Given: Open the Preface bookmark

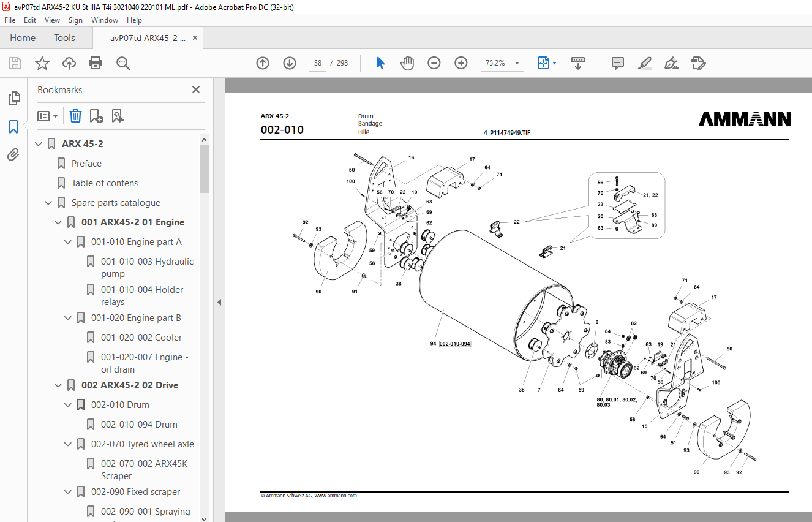Looking at the screenshot, I should click(86, 164).
